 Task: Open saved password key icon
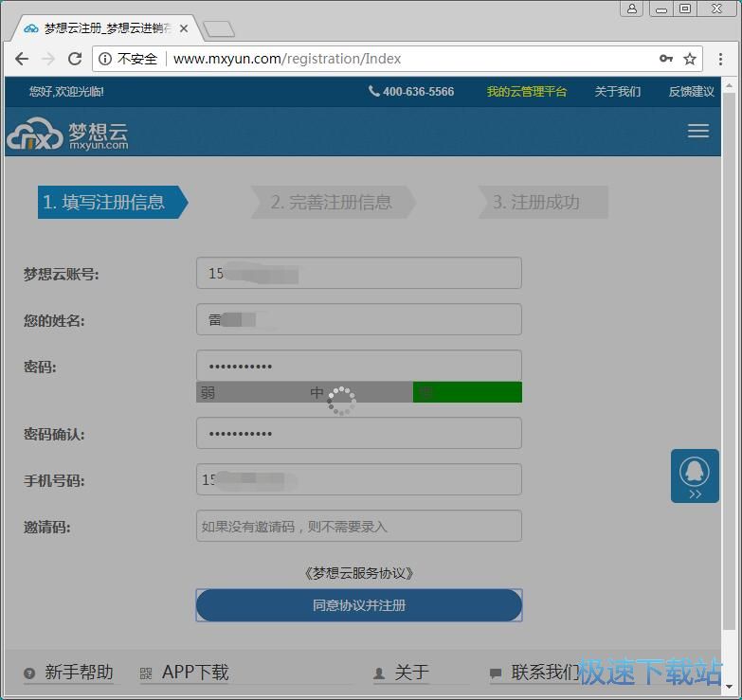point(666,59)
